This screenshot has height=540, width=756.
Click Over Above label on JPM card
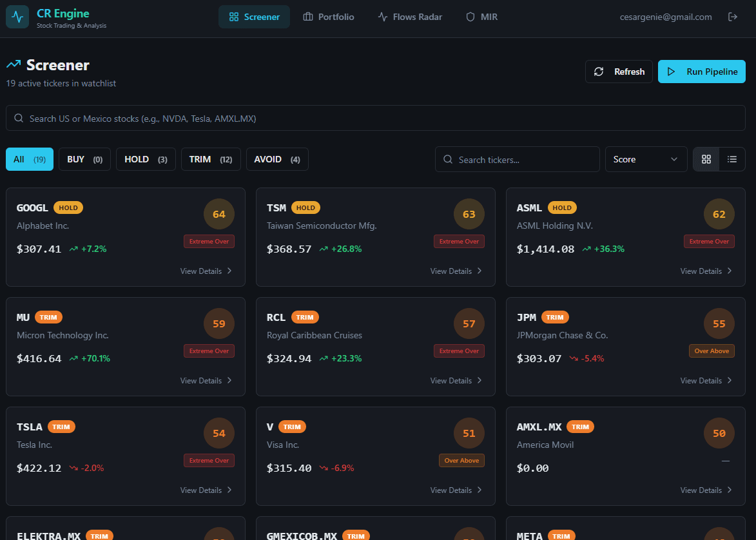[712, 351]
